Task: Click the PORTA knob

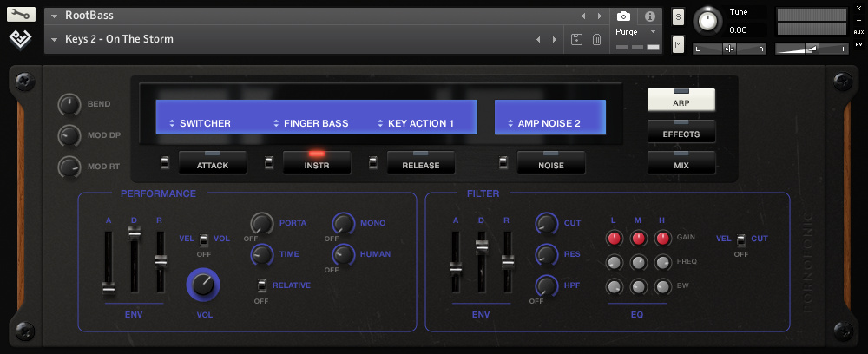Action: coord(261,224)
